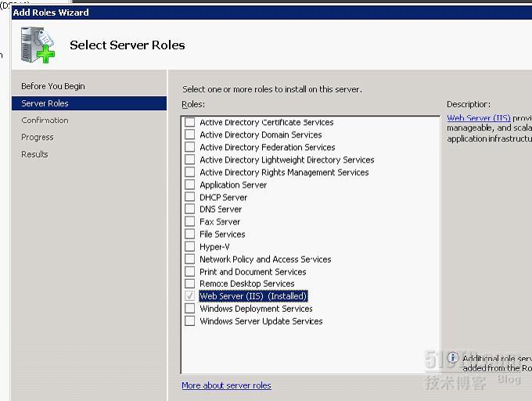Select the DHCP Server label
This screenshot has width=532, height=401.
pos(223,197)
